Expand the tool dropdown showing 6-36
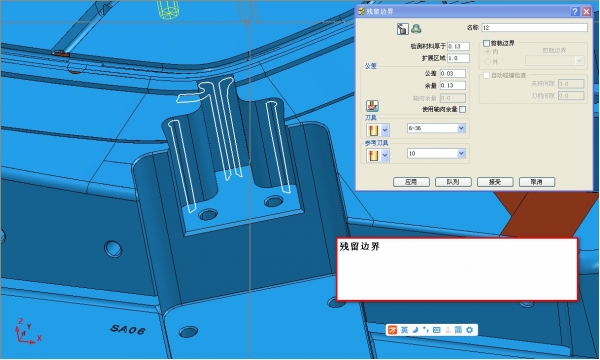The height and width of the screenshot is (360, 600). [461, 128]
